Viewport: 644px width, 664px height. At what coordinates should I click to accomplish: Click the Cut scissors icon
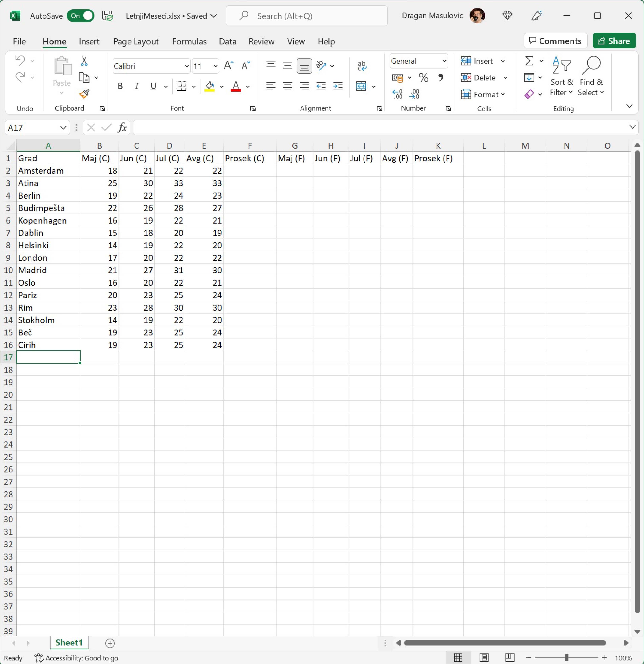pos(84,61)
